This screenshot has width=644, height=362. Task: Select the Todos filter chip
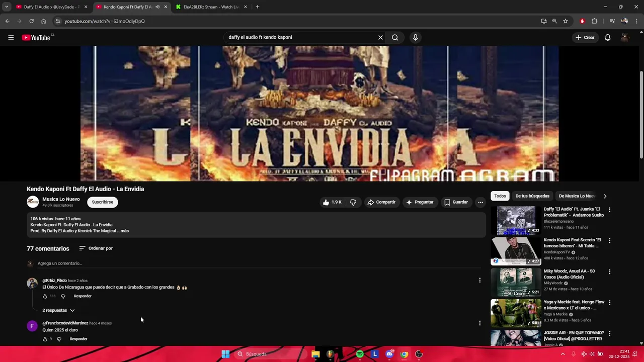[500, 196]
